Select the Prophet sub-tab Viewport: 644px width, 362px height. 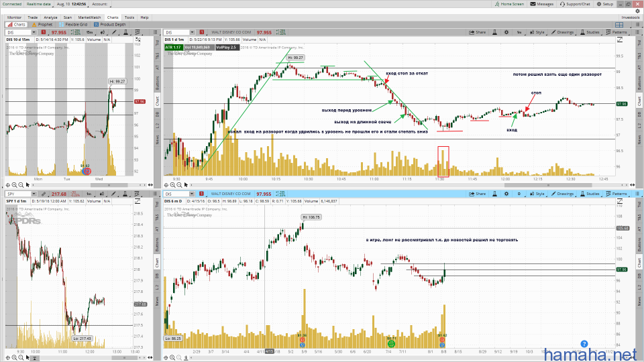[43, 25]
